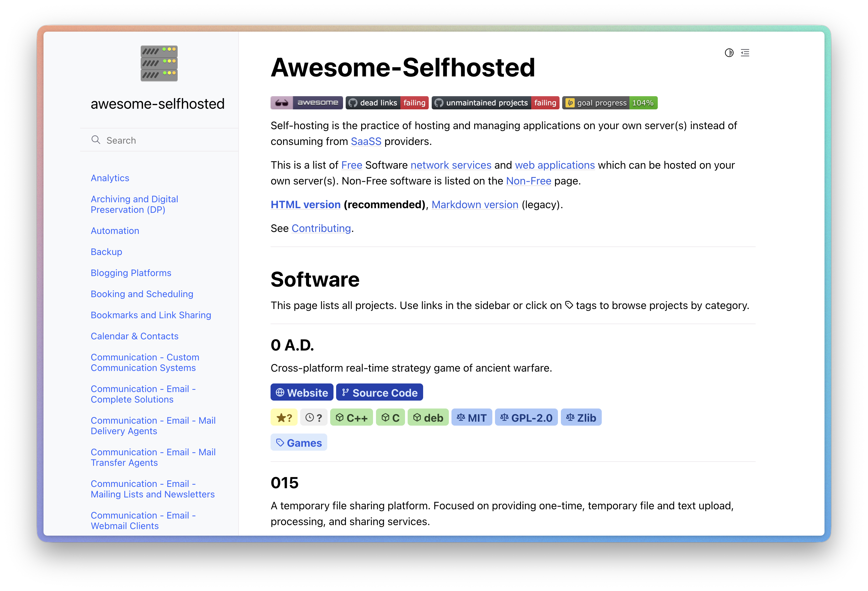Open the awesome-selfhosted site title
This screenshot has width=868, height=591.
(x=157, y=104)
